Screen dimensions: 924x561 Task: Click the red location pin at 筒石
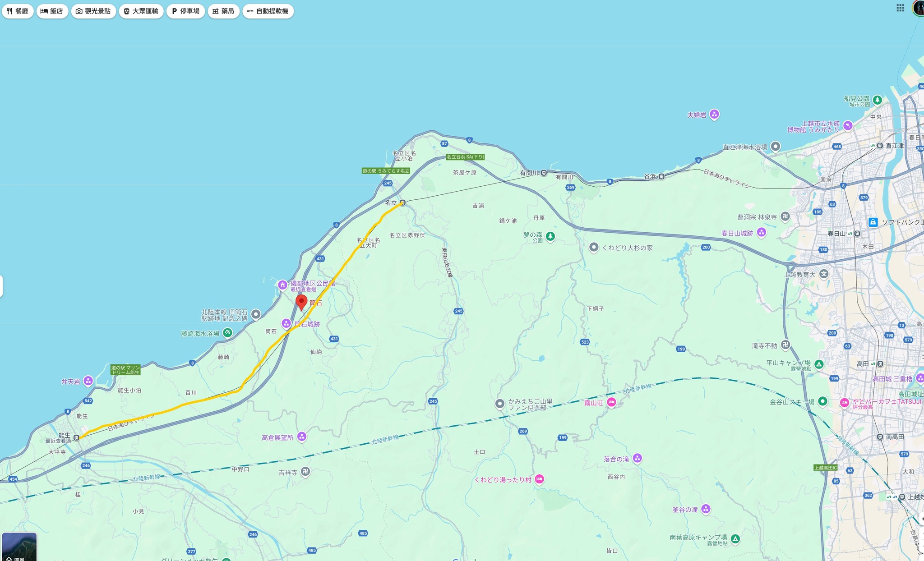coord(301,302)
